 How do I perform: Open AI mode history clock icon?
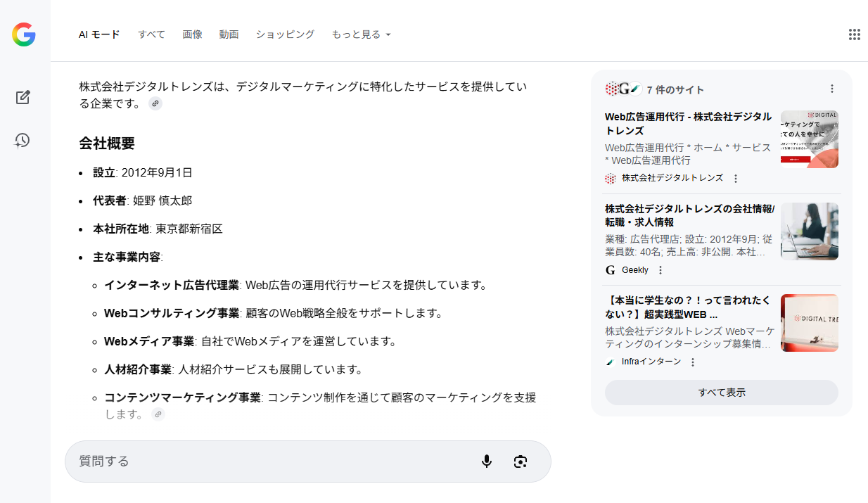point(23,141)
